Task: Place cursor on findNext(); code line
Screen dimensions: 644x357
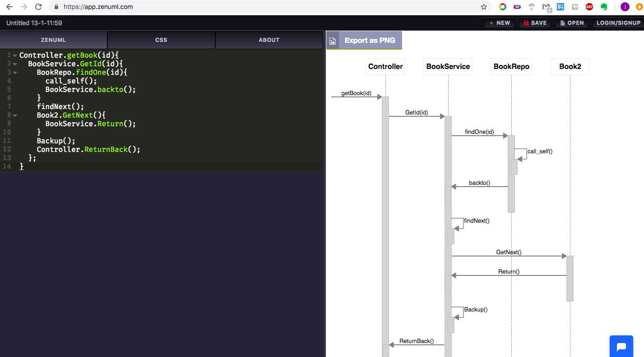Action: pos(60,106)
